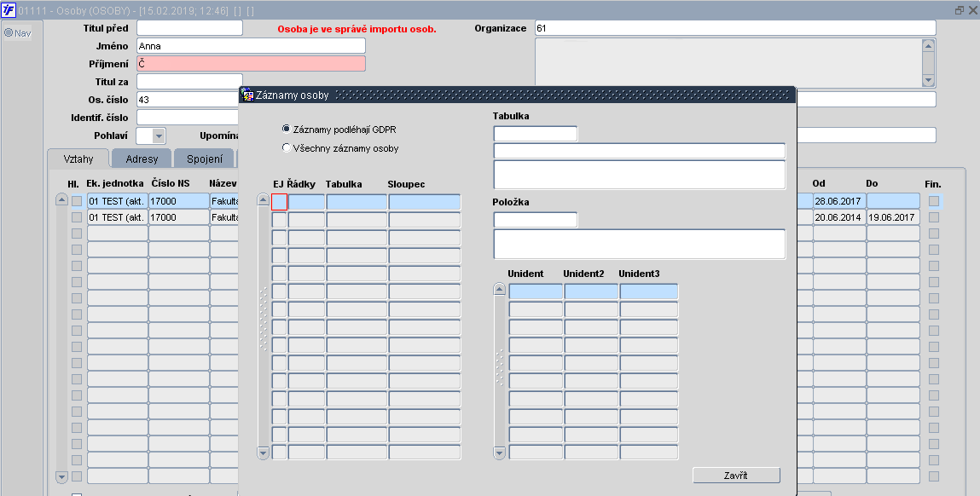This screenshot has width=980, height=496.
Task: Switch to the Spojení tab
Action: pyautogui.click(x=205, y=159)
